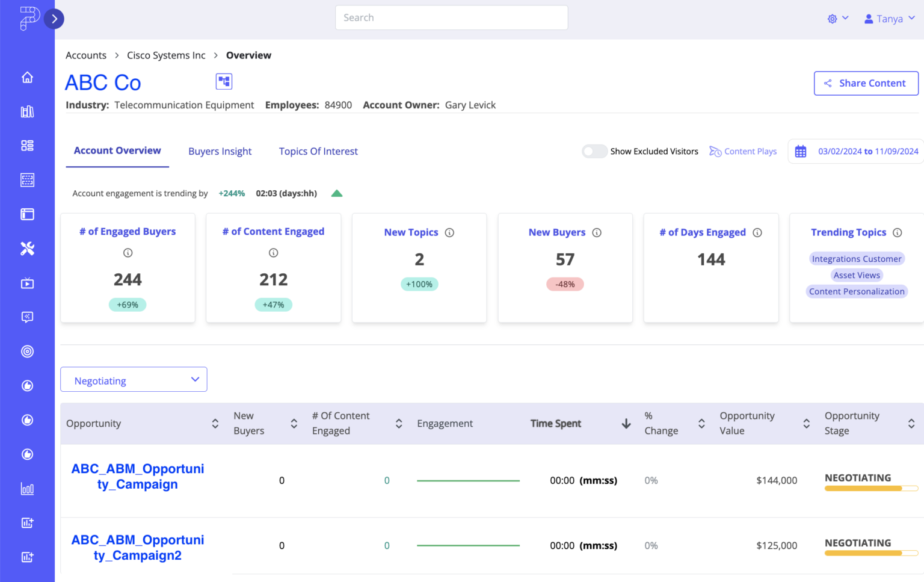The width and height of the screenshot is (924, 582).
Task: Switch to the Buyers Insight tab
Action: (220, 152)
